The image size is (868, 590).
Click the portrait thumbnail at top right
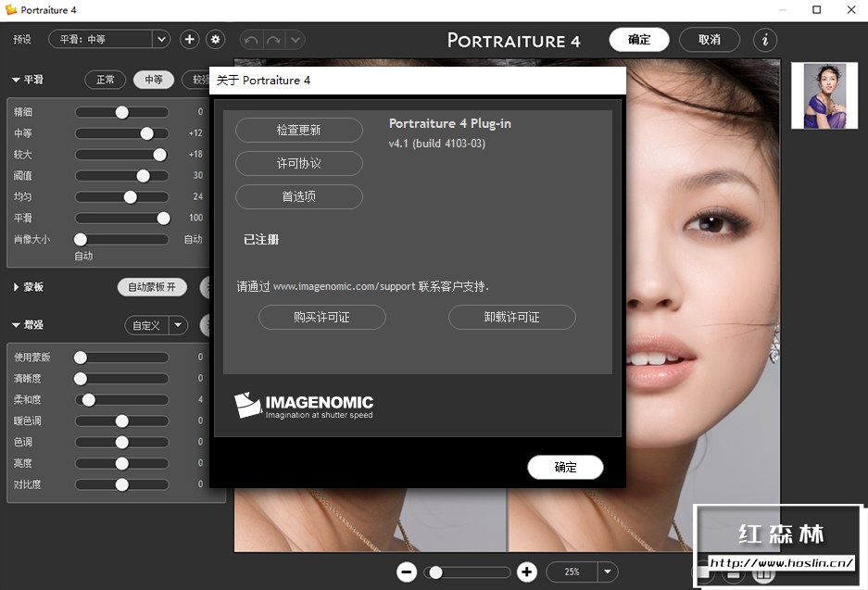point(824,95)
